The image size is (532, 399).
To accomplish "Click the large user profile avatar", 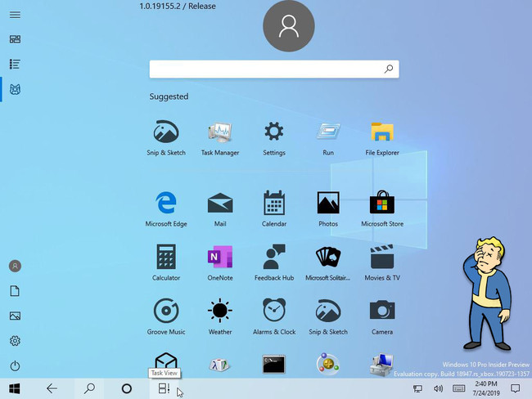I will pos(289,26).
